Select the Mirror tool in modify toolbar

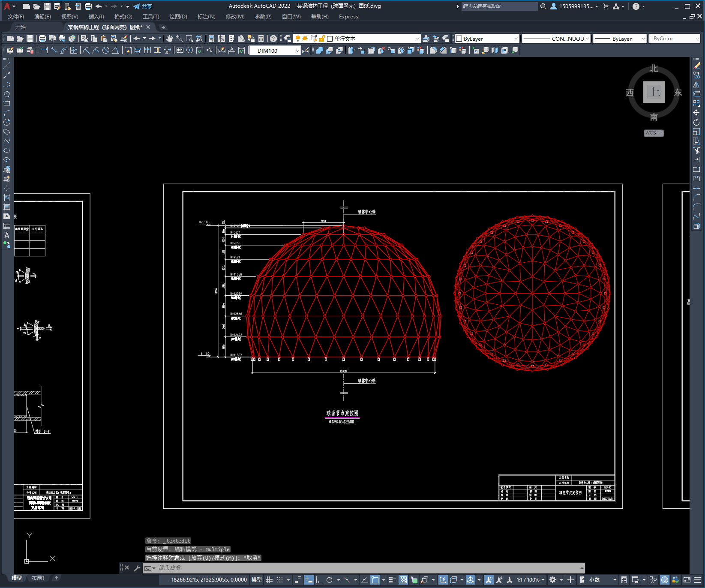point(696,85)
